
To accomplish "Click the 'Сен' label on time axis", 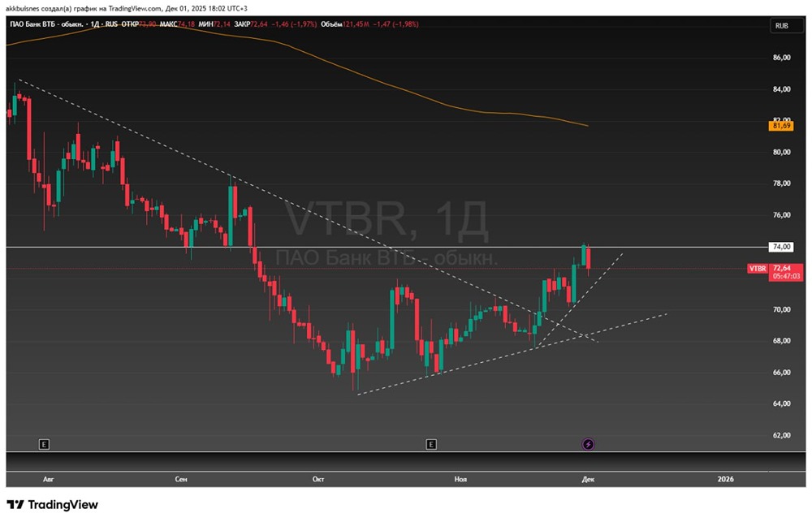I will point(181,480).
